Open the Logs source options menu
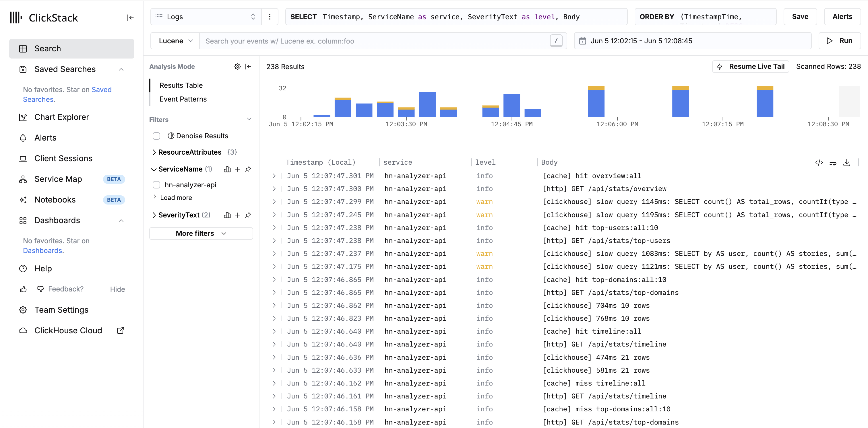868x428 pixels. (270, 17)
